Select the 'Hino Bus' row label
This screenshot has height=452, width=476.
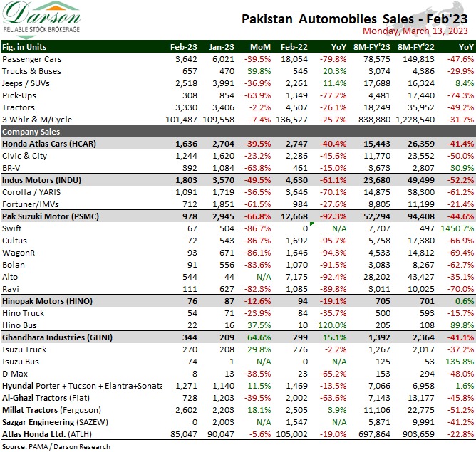click(19, 325)
